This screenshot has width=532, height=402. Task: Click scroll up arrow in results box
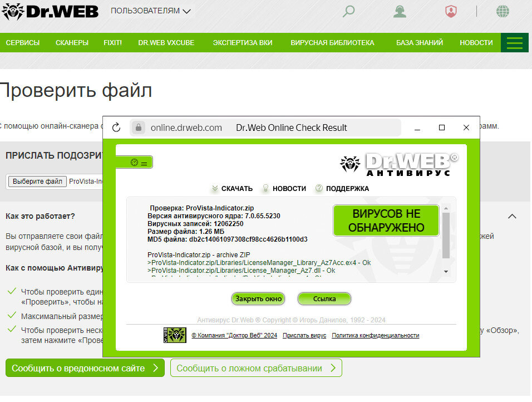pos(446,208)
